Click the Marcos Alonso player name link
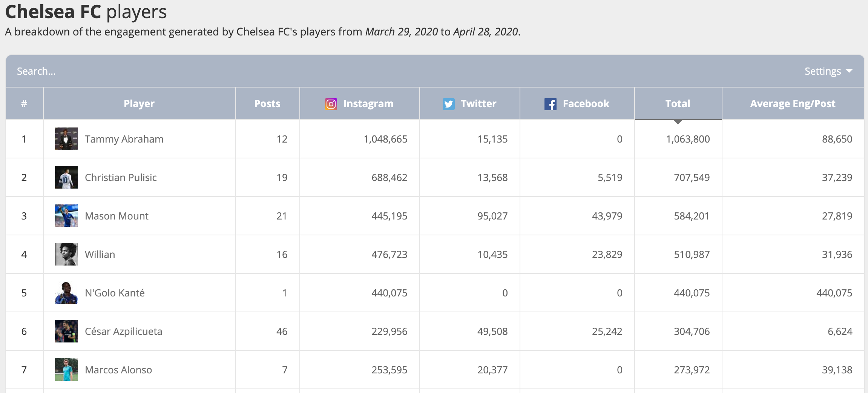The height and width of the screenshot is (393, 868). 119,370
